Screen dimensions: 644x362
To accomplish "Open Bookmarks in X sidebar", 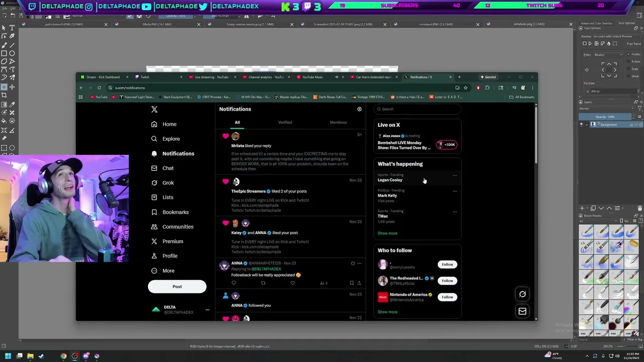I will [x=170, y=212].
